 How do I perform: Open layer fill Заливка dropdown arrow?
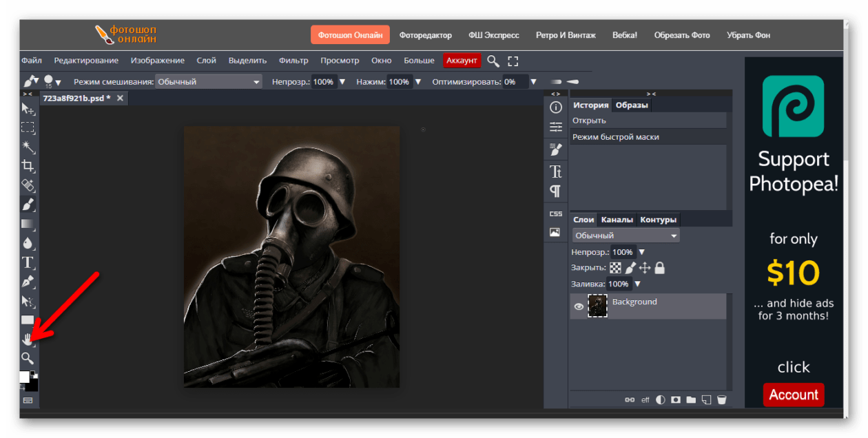(x=637, y=284)
